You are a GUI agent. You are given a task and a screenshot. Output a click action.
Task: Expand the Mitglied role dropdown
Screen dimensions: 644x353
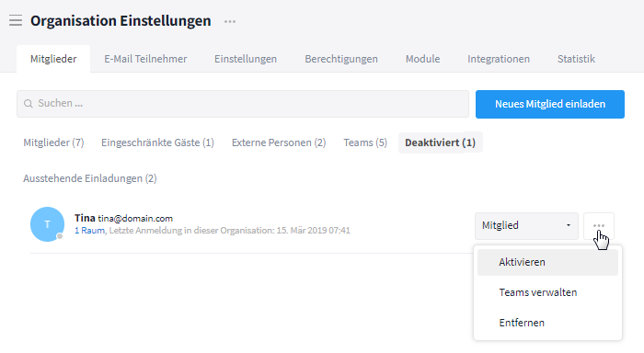tap(526, 226)
